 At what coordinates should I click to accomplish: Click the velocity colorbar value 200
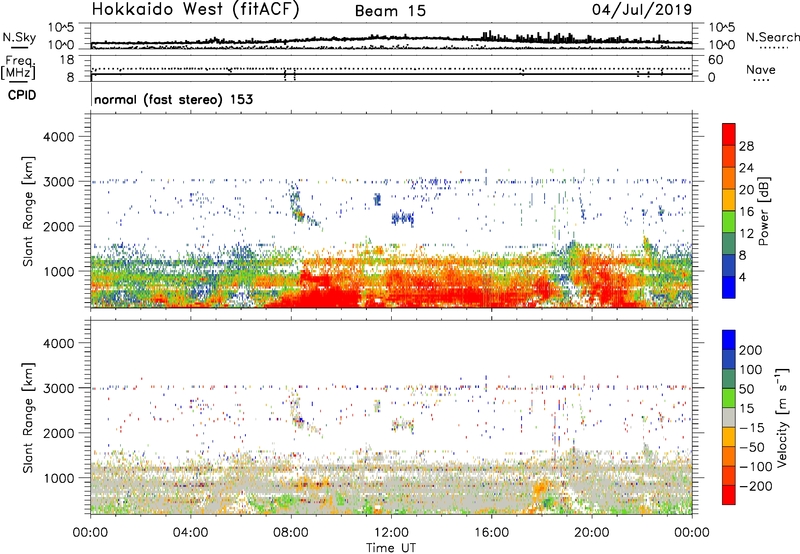pos(751,350)
